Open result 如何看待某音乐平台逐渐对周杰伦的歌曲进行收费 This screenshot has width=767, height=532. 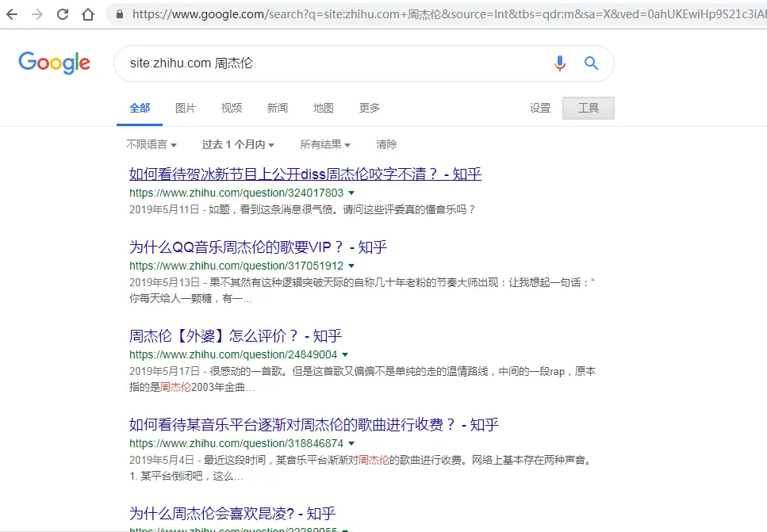point(313,424)
